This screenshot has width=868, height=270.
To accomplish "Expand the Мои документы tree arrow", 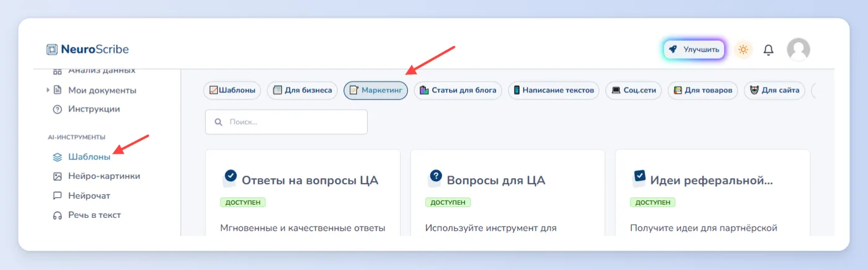I will [x=48, y=90].
